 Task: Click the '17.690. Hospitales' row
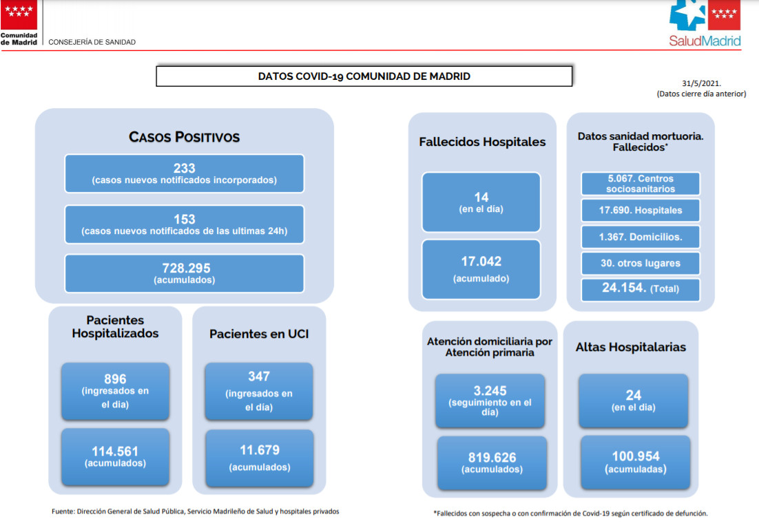[x=641, y=211]
